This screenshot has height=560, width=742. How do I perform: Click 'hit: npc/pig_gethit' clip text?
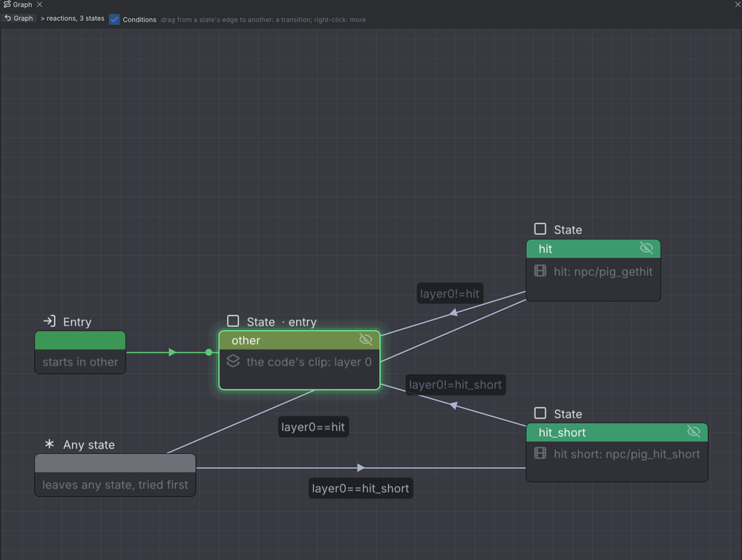(603, 271)
